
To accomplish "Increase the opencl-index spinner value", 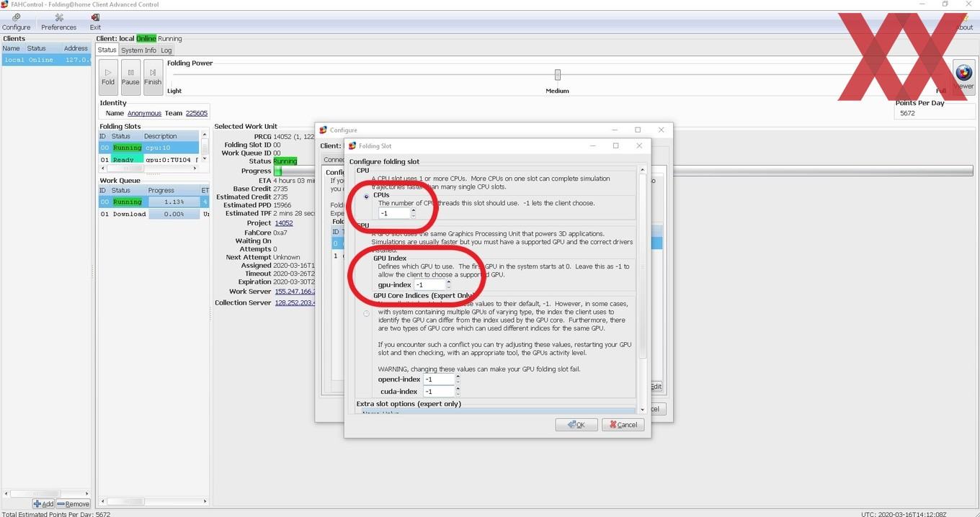I will pyautogui.click(x=458, y=377).
